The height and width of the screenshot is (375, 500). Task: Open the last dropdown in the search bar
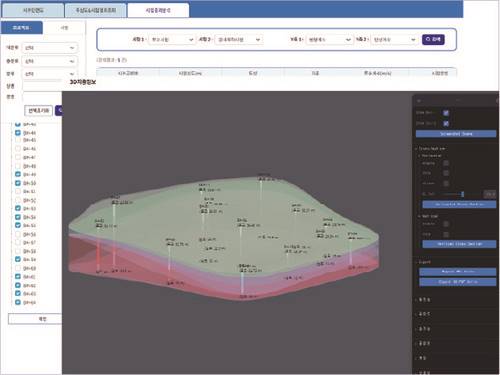pos(394,39)
